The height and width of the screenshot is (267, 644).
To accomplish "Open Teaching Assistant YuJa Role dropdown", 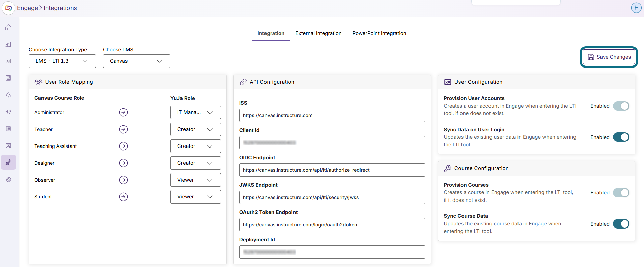I will point(196,146).
